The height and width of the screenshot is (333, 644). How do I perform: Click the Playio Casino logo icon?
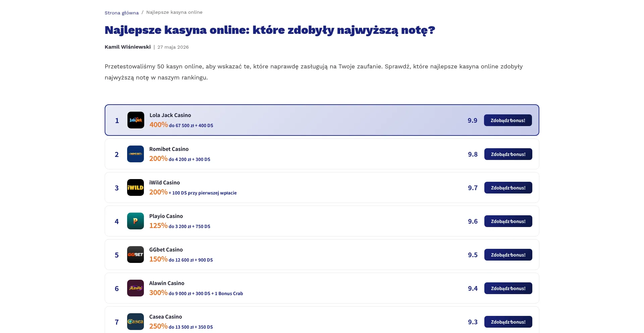pos(136,221)
